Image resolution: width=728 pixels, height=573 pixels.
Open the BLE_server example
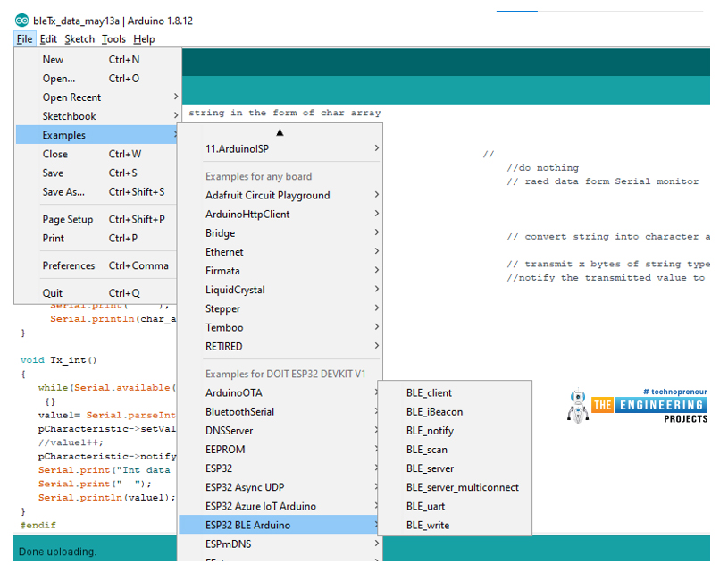[x=455, y=468]
